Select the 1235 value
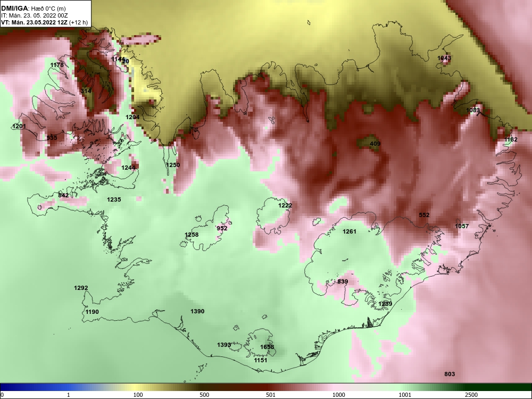 pyautogui.click(x=114, y=199)
